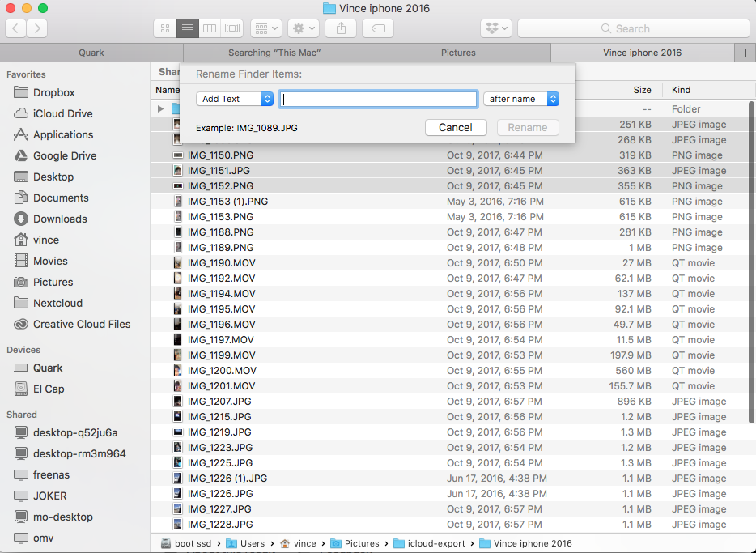The height and width of the screenshot is (553, 756).
Task: Expand the folder disclosure triangle in list
Action: tap(161, 108)
